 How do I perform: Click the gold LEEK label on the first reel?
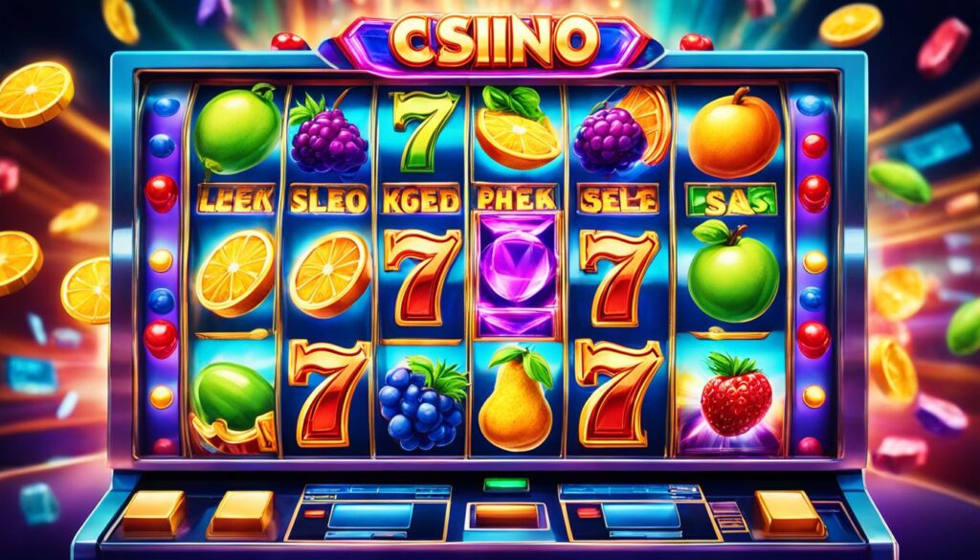pyautogui.click(x=235, y=199)
